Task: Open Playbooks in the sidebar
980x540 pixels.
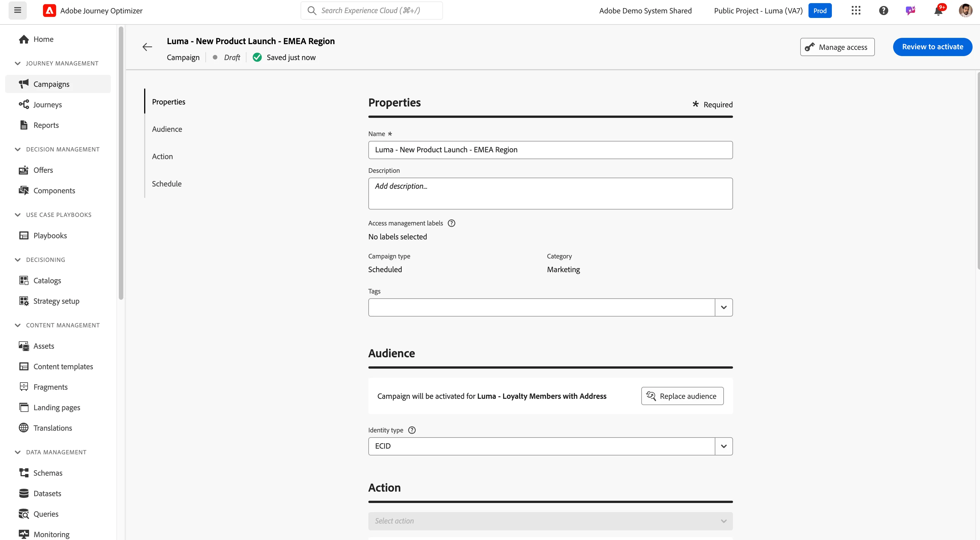Action: [58, 235]
